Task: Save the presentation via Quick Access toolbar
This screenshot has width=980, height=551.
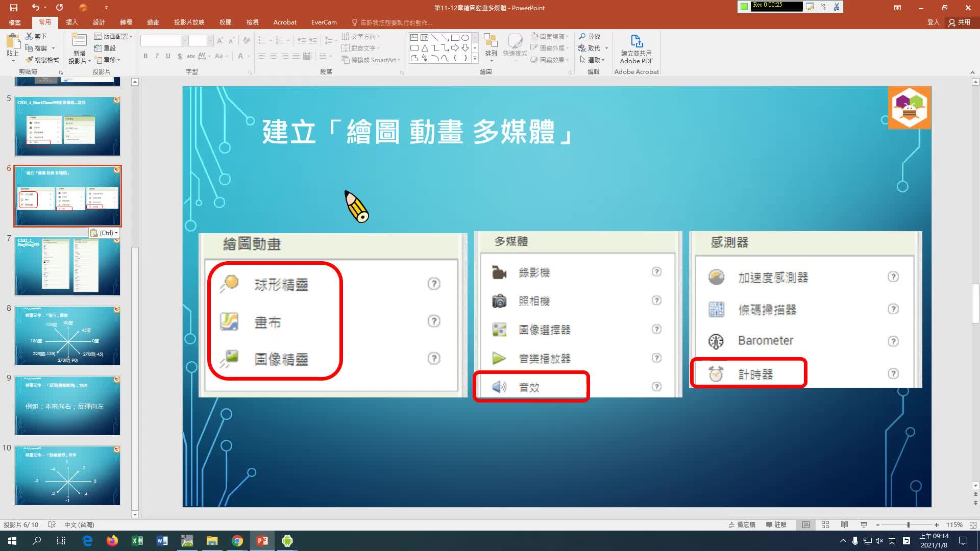Action: click(14, 8)
